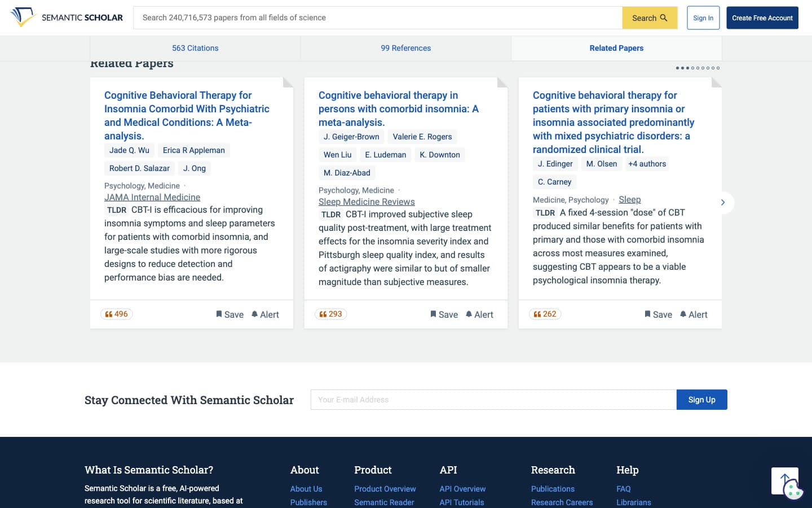
Task: Click author E. Ludeman
Action: coord(386,155)
